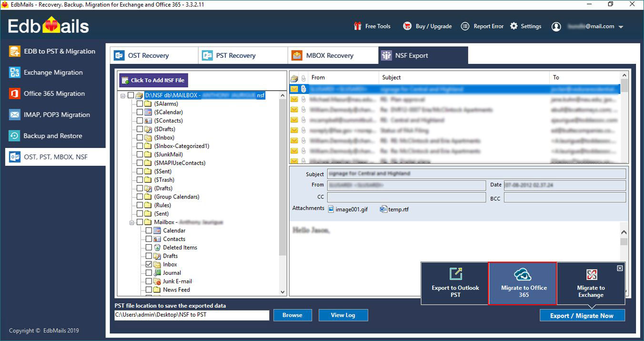Click the Deleted Items folder icon

tap(157, 248)
